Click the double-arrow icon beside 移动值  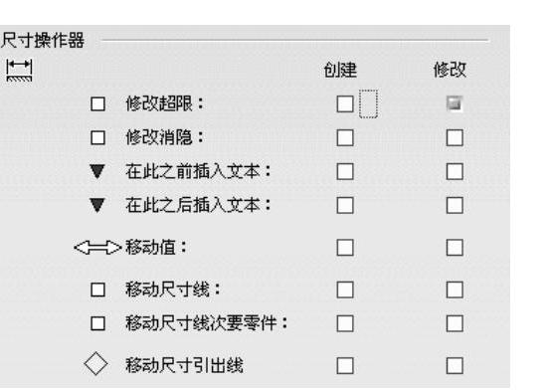click(x=97, y=248)
